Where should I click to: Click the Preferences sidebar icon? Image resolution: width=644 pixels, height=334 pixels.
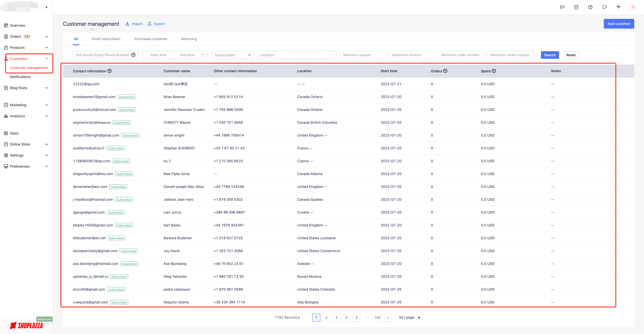6,166
